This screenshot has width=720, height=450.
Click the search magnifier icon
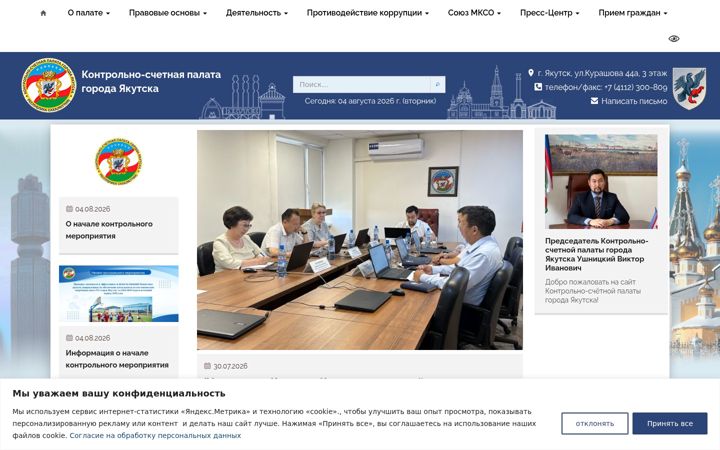[438, 84]
